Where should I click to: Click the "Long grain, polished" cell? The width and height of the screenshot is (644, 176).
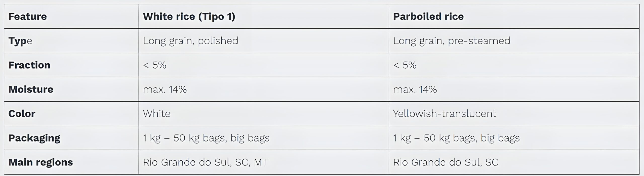pos(190,41)
